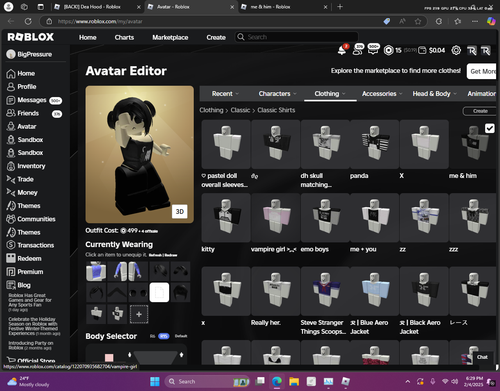Open the settings gear icon
This screenshot has width=500, height=391.
[x=456, y=50]
